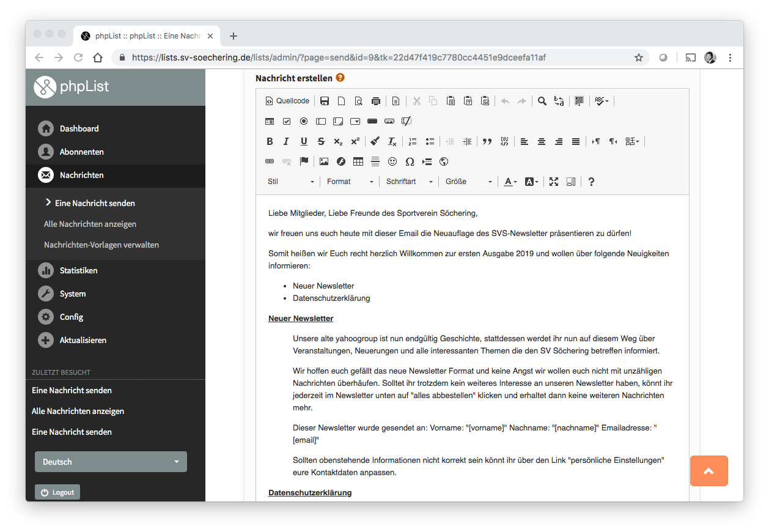Open the smiley emoticon picker
This screenshot has width=769, height=532.
(392, 161)
